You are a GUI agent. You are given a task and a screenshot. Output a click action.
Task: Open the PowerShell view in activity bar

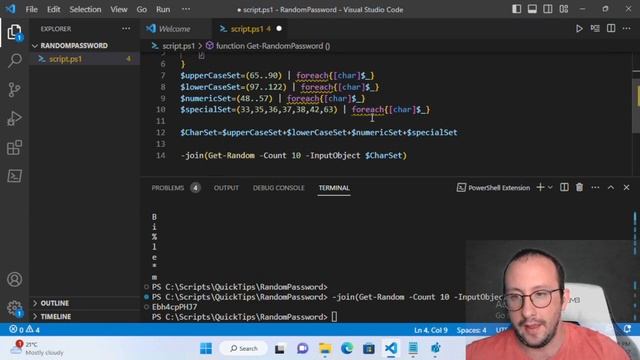tap(14, 176)
